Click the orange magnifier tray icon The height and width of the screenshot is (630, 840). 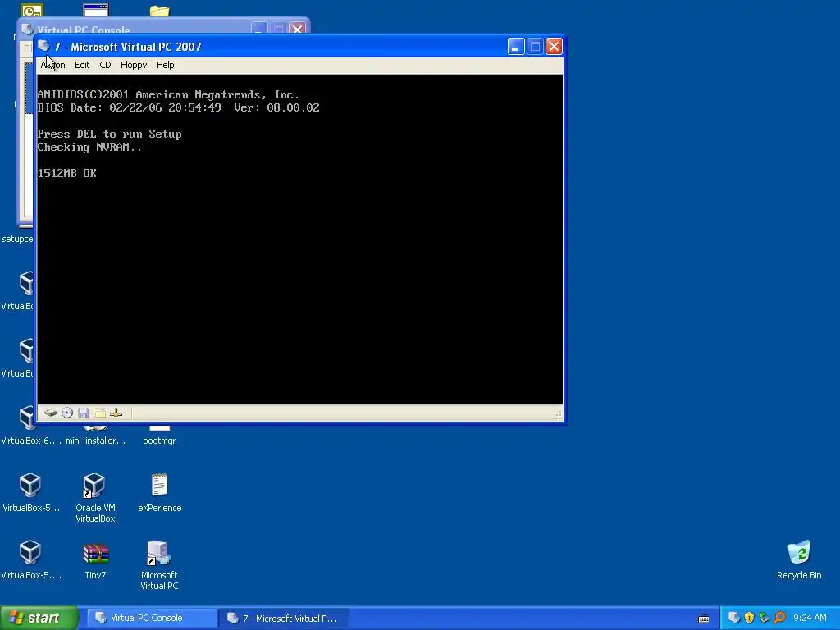779,618
